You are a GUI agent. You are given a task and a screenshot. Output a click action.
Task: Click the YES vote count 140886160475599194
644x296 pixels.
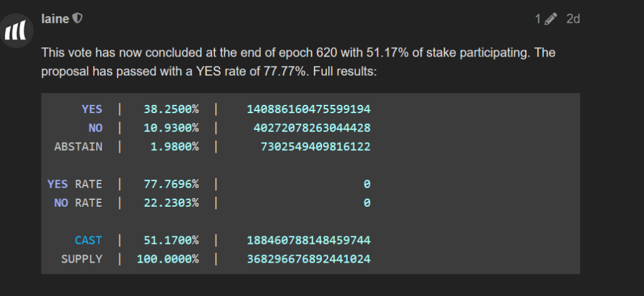point(308,109)
